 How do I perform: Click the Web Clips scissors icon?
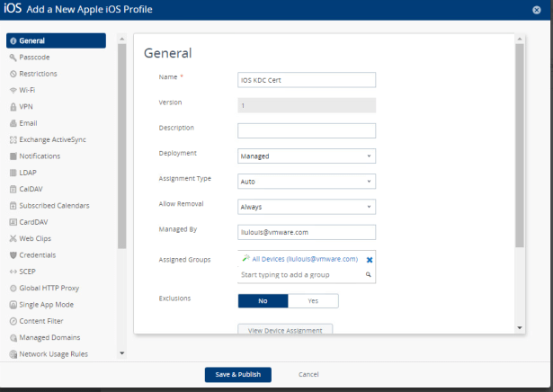click(13, 238)
